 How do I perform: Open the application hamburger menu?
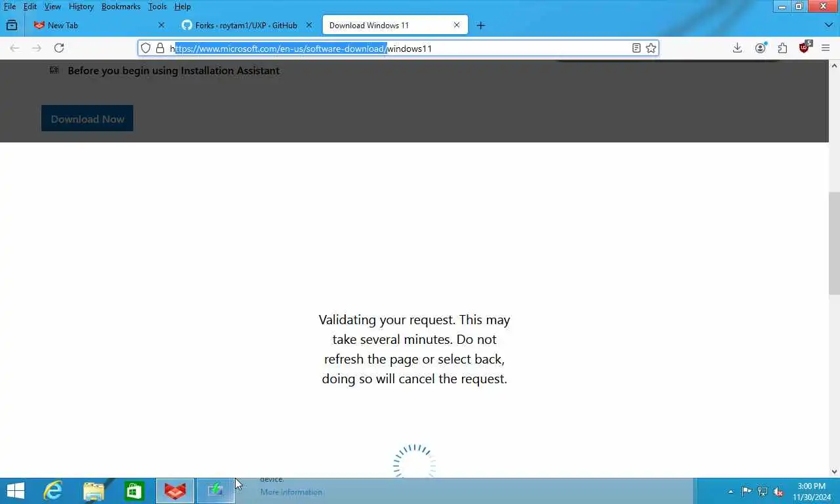[x=826, y=48]
